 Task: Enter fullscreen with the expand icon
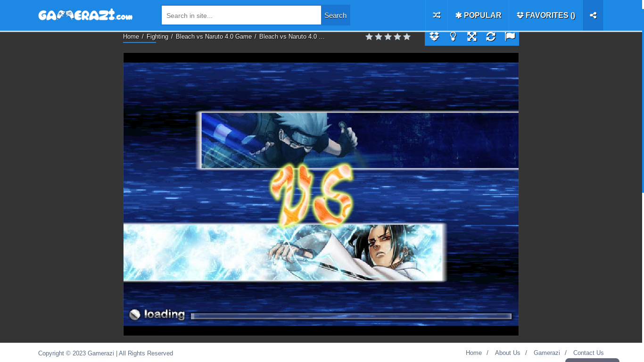point(472,37)
